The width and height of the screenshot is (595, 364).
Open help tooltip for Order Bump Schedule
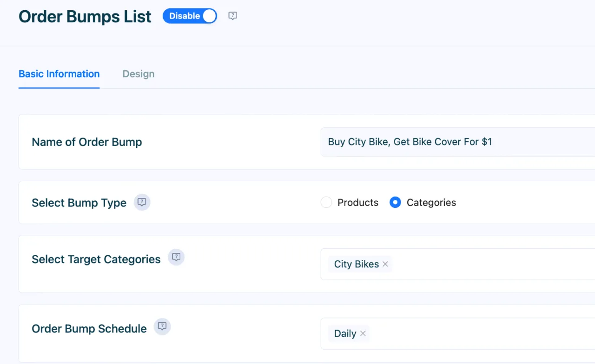(x=162, y=326)
